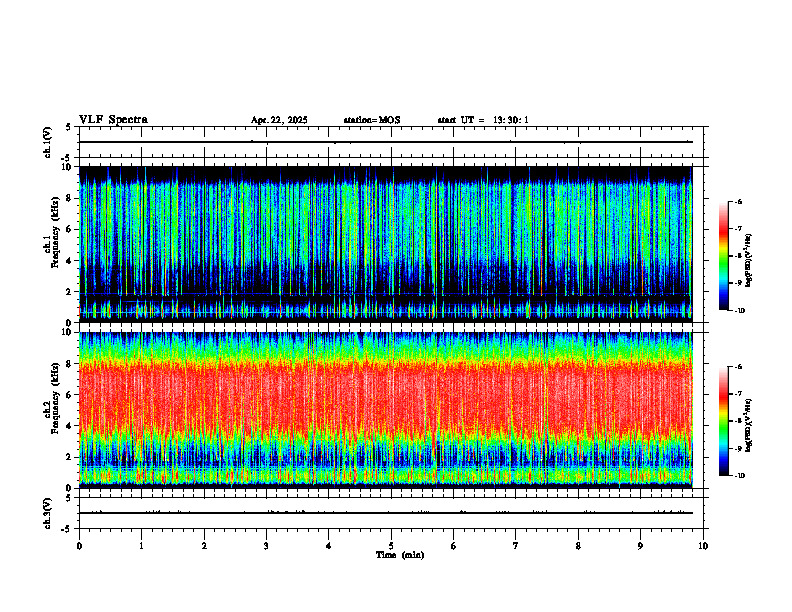Click the 'station=MOS' header label
792x612 pixels.
pyautogui.click(x=372, y=120)
